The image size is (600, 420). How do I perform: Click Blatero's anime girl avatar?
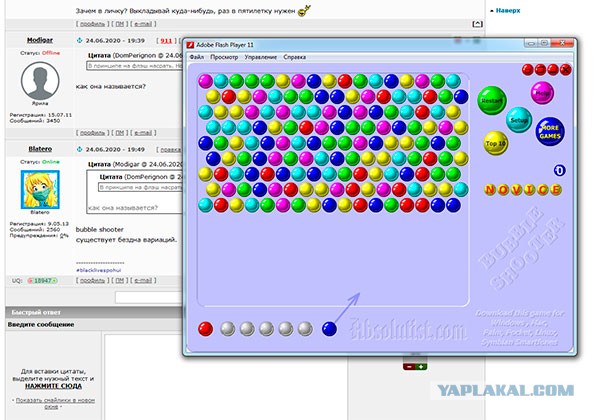click(x=40, y=190)
